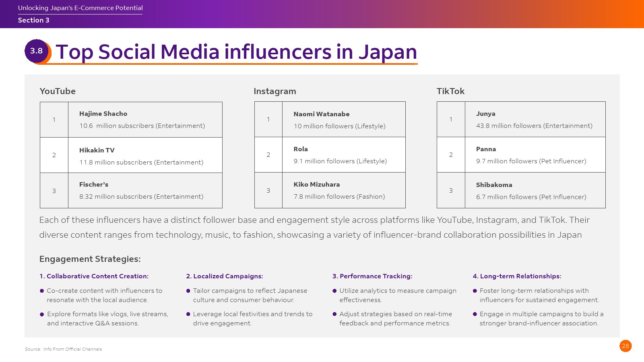Click the TikTok table heading
644x362 pixels.
(450, 91)
